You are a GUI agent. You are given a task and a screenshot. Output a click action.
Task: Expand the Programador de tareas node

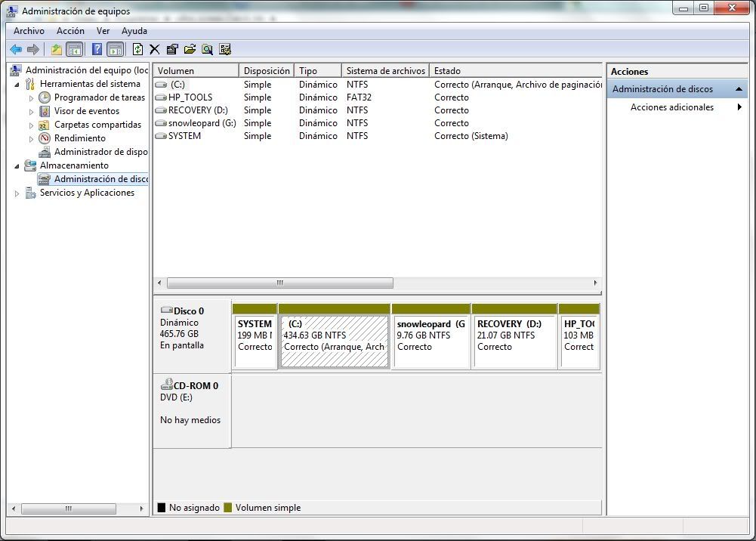31,98
